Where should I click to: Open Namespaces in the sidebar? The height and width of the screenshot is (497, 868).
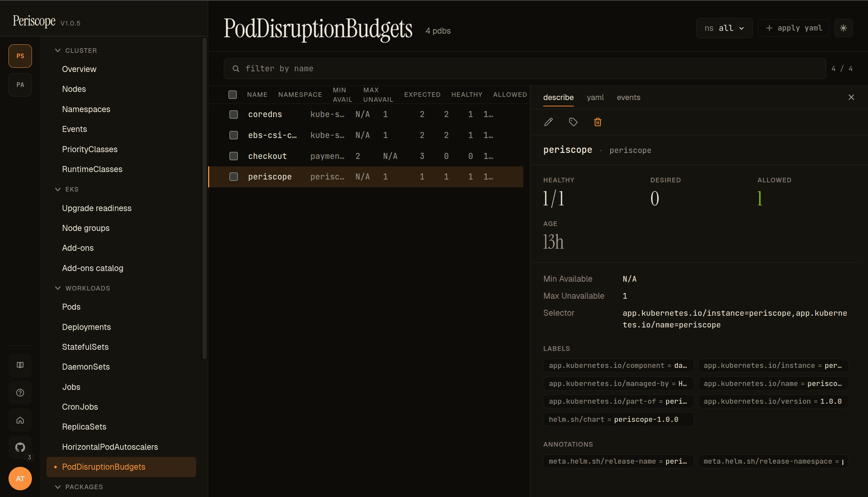(x=121, y=109)
